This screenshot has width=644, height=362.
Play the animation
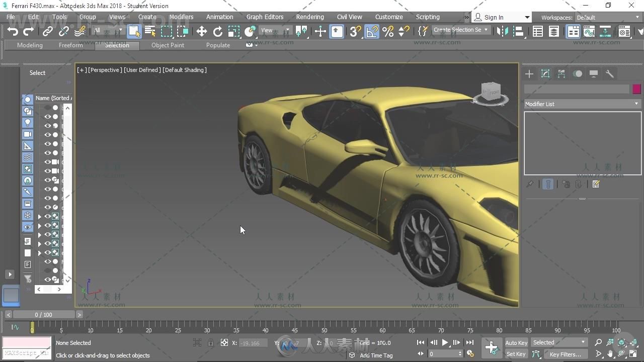445,342
